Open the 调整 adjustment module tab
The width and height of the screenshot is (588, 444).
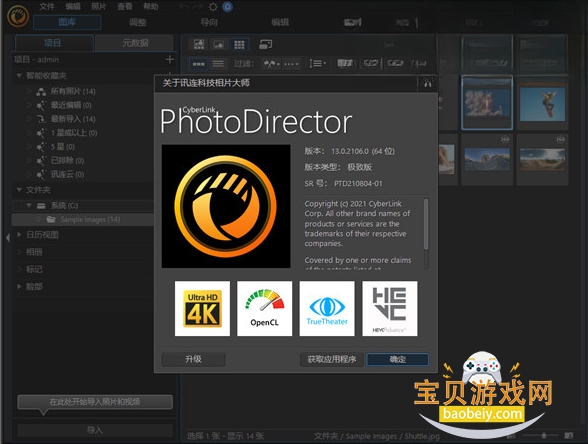tap(138, 22)
